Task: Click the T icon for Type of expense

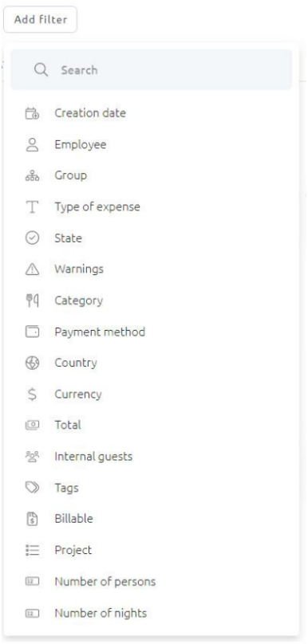Action: (32, 207)
